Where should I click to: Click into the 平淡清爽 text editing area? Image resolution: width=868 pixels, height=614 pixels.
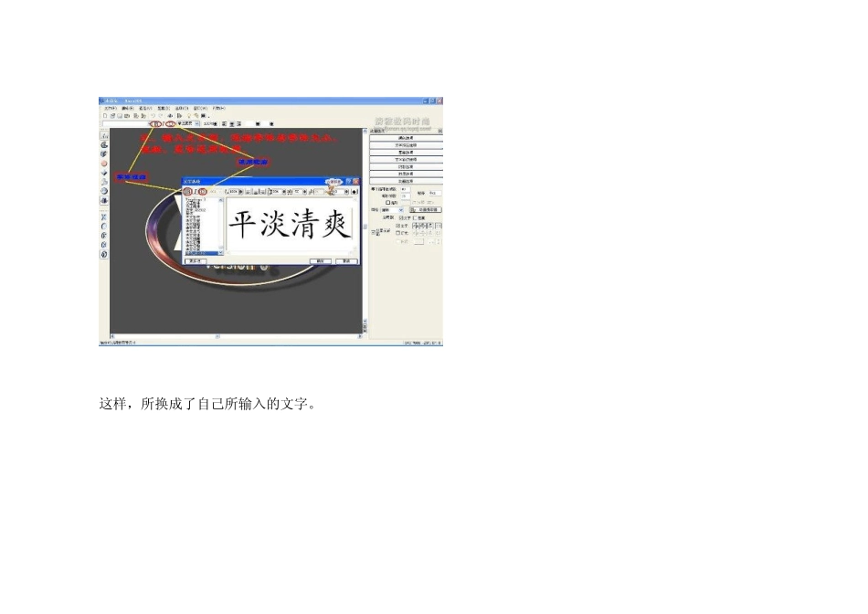[x=290, y=224]
